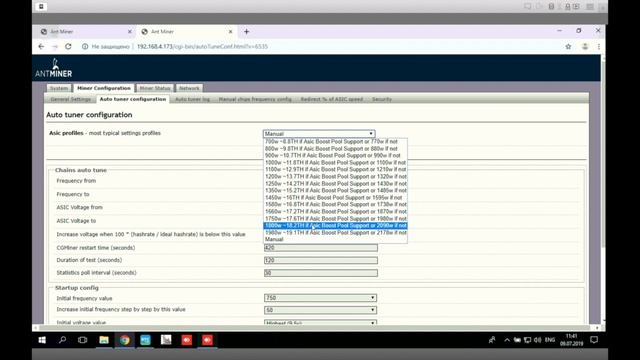Image resolution: width=640 pixels, height=360 pixels.
Task: Select the ~19.1TH profile option
Action: 335,233
